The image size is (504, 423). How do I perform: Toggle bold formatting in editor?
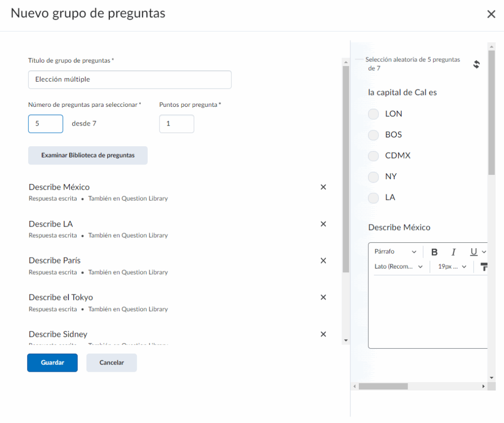435,252
